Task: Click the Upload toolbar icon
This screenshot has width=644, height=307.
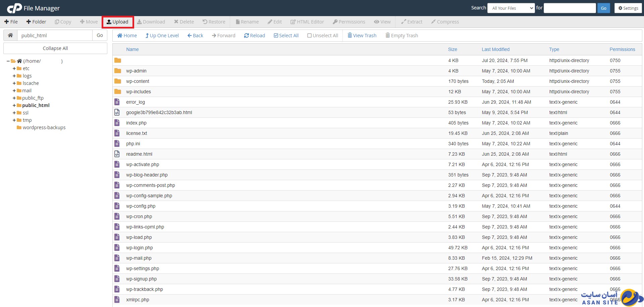Action: (x=109, y=22)
